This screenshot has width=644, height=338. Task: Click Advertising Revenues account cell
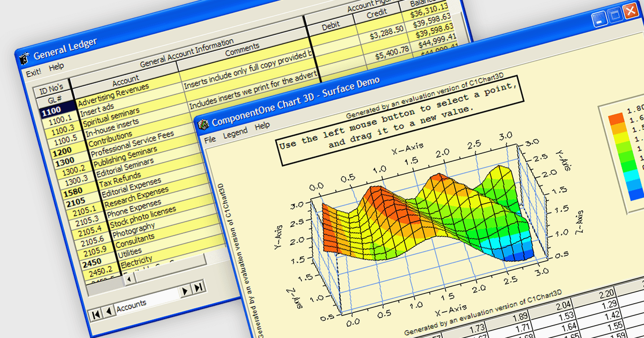[x=114, y=94]
